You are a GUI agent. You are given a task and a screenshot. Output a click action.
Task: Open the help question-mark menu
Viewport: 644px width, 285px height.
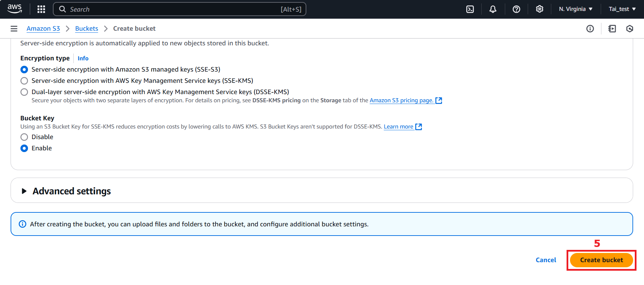[x=516, y=9]
